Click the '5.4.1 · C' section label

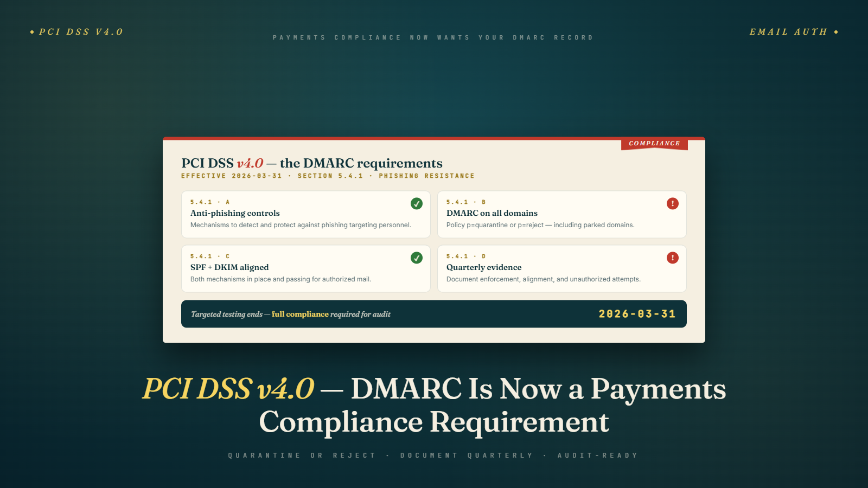click(210, 256)
